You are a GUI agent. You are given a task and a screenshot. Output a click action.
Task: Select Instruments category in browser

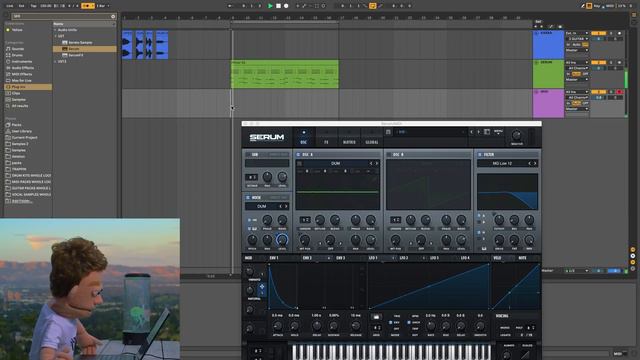tap(22, 62)
